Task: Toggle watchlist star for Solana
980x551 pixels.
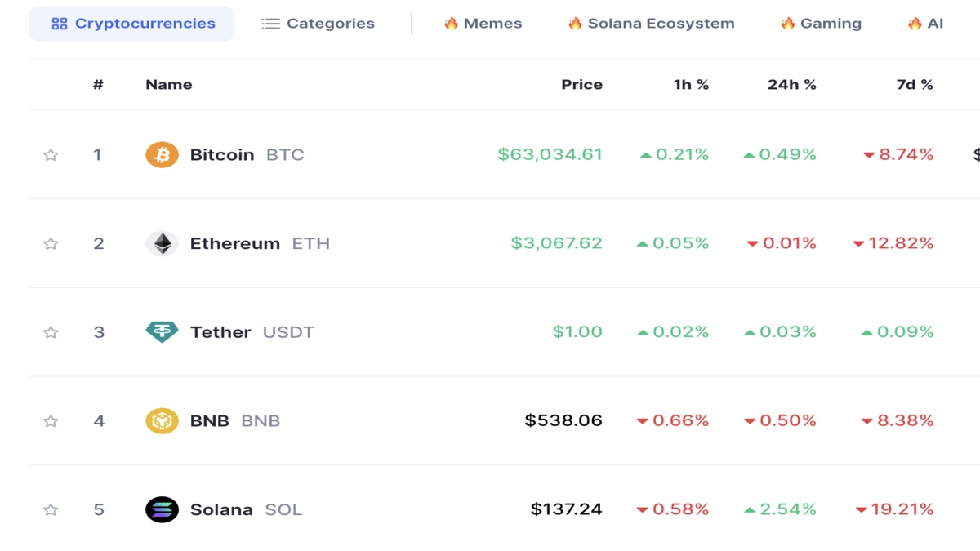Action: click(x=51, y=509)
